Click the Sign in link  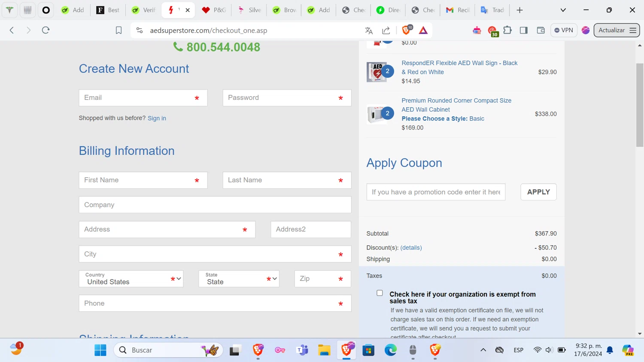[x=157, y=118]
